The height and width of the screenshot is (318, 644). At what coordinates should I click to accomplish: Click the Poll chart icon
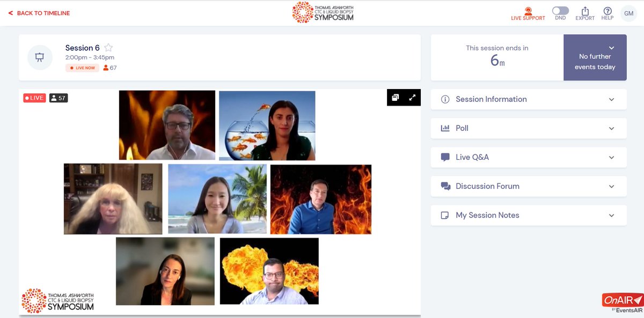click(445, 128)
